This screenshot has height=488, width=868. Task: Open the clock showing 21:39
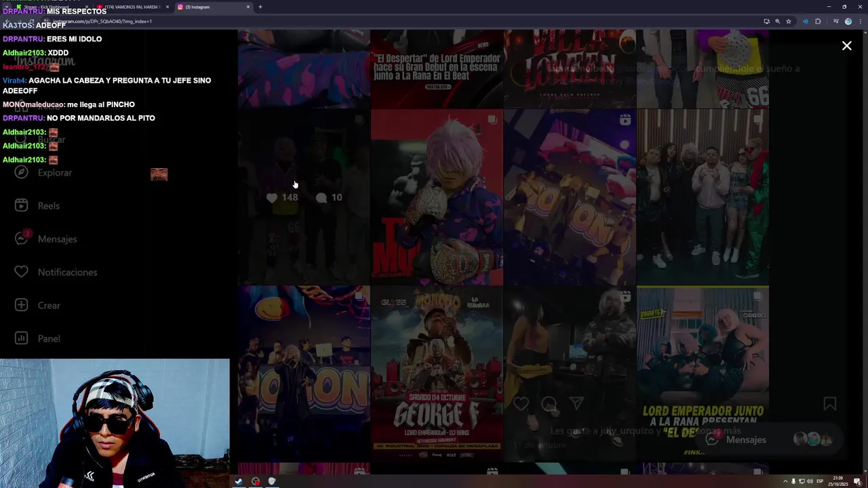839,481
